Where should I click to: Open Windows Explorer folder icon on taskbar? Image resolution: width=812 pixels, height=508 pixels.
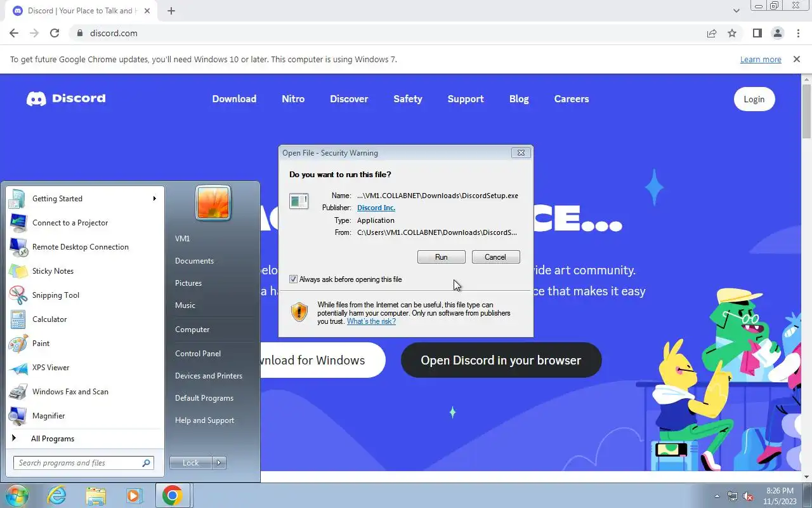click(x=96, y=495)
